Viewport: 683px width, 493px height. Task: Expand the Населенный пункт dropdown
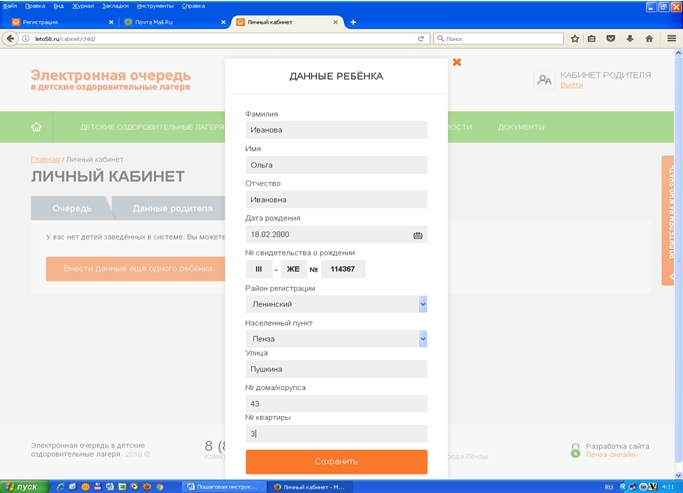click(x=423, y=339)
